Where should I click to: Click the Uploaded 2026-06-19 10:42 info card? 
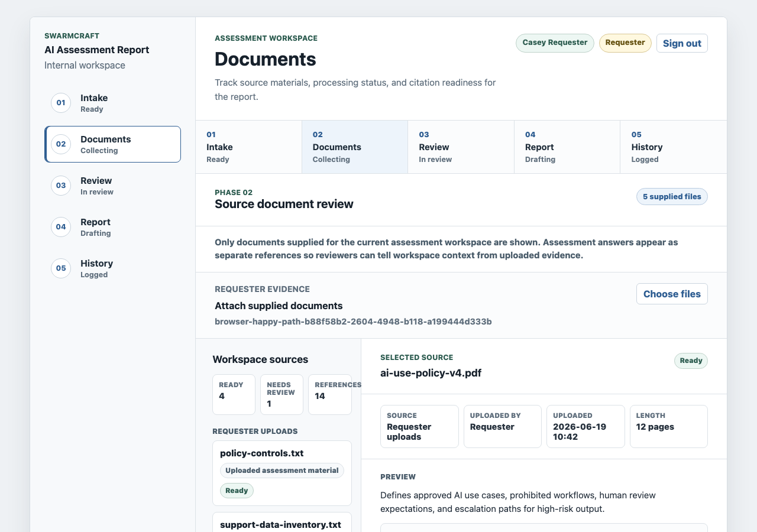[x=585, y=426]
